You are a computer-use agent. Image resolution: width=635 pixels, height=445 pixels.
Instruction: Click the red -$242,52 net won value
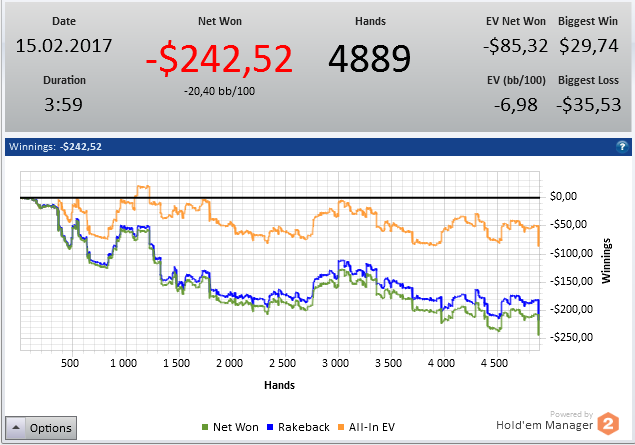click(219, 59)
